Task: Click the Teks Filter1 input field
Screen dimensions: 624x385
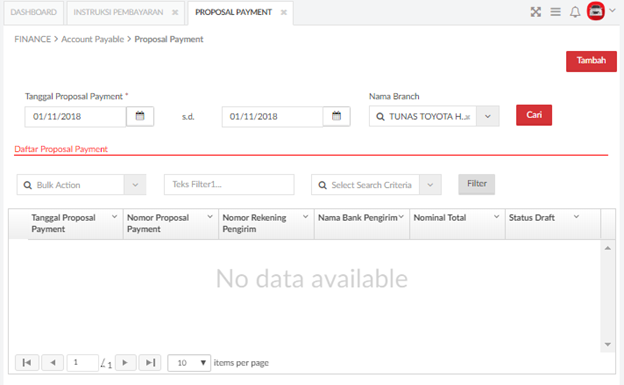Action: [229, 184]
